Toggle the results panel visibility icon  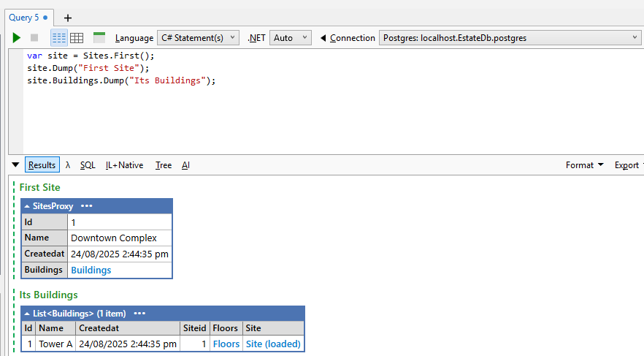tap(99, 38)
